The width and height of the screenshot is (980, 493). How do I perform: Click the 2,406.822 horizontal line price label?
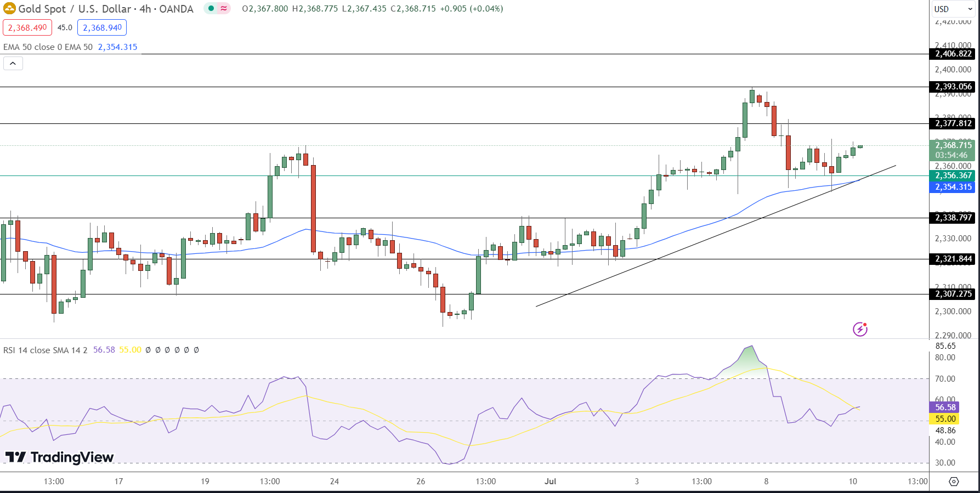pos(953,54)
